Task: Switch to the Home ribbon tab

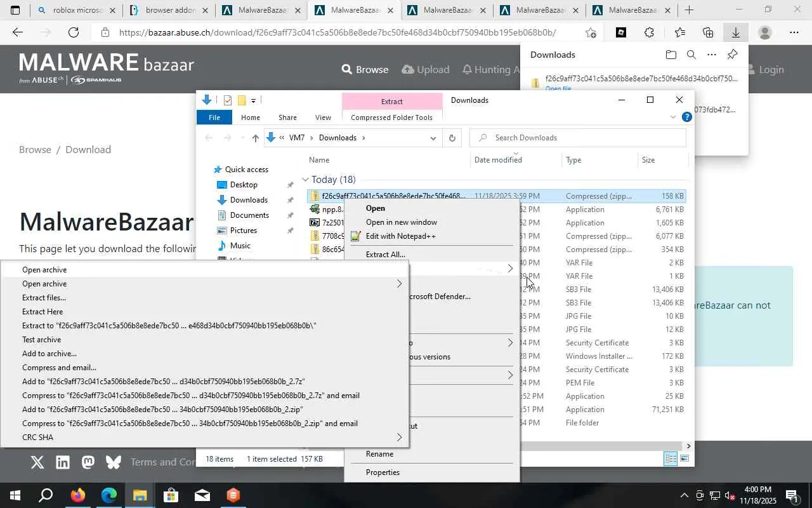Action: tap(251, 117)
